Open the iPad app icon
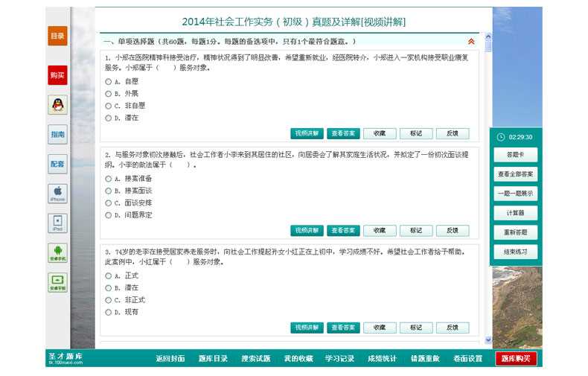This screenshot has height=376, width=588. pyautogui.click(x=57, y=223)
